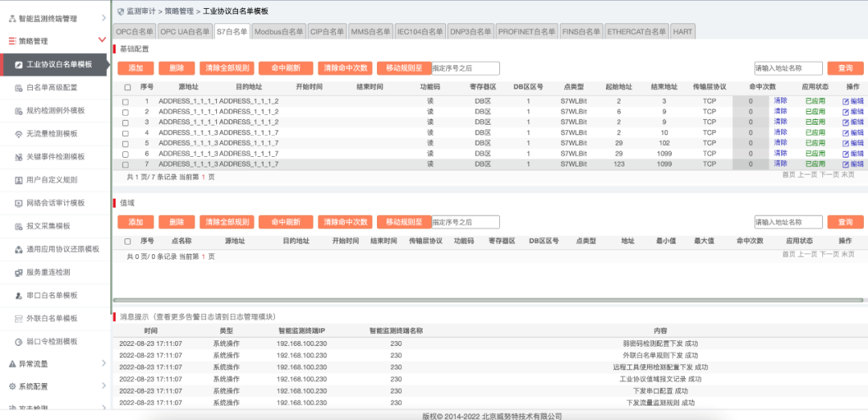This screenshot has width=868, height=420.
Task: Open 通用应用协议还原模板 via its icon
Action: pos(18,249)
